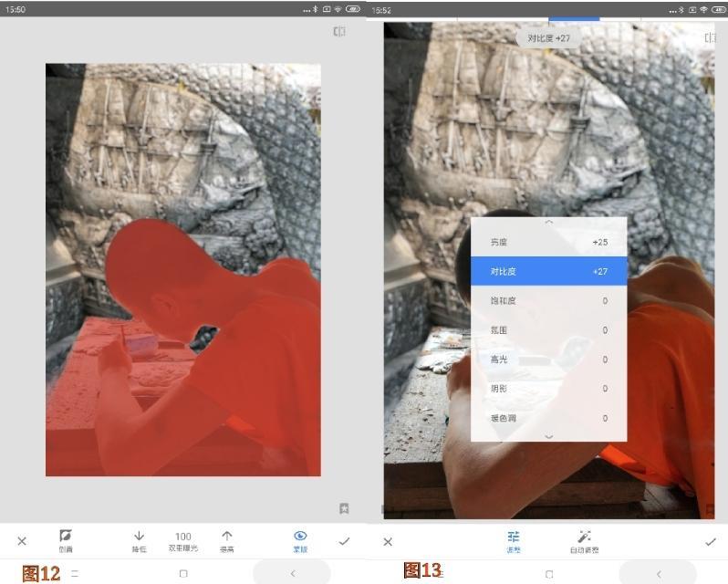Toggle the compare icon at the right screen's top

pyautogui.click(x=710, y=38)
